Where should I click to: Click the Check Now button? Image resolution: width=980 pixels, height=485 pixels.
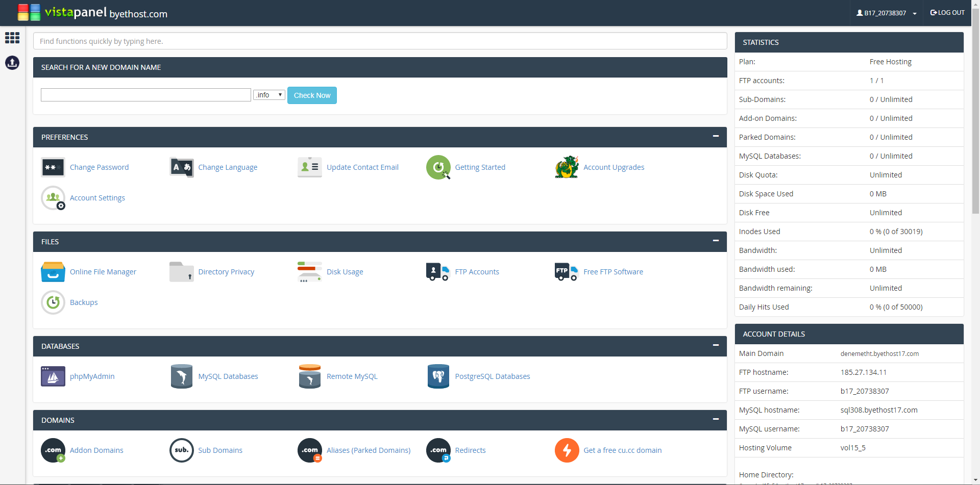click(x=312, y=95)
